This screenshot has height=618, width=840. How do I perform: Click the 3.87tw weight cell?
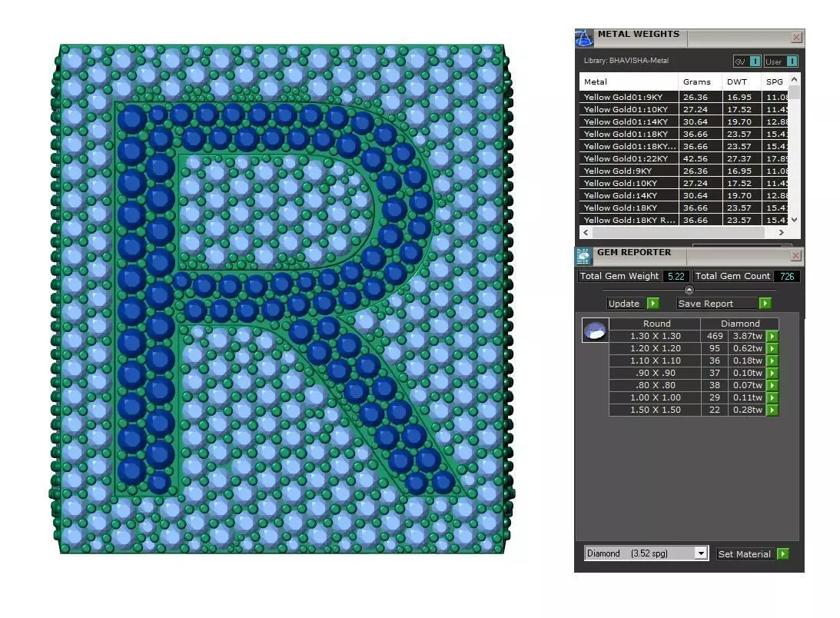point(747,336)
